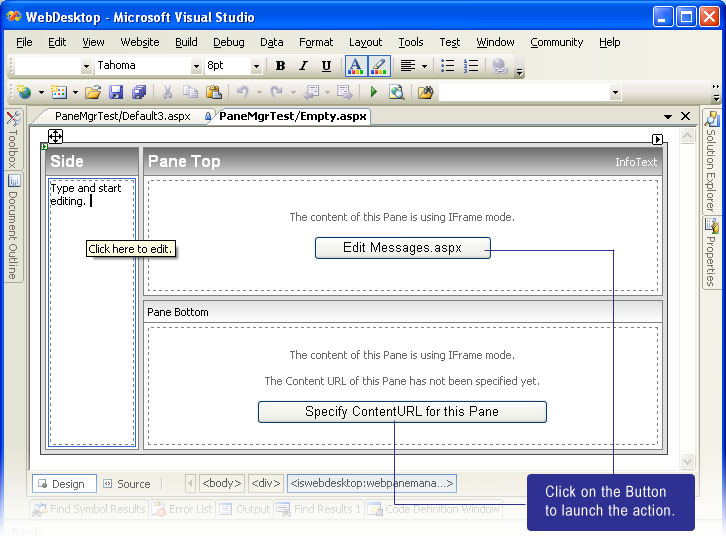Screen dimensions: 726x546
Task: Open the Website menu
Action: (x=140, y=42)
